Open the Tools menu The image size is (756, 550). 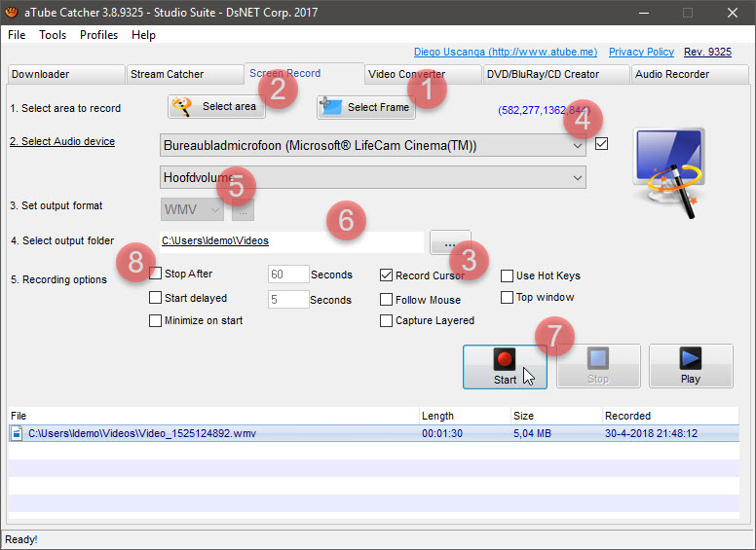coord(53,35)
